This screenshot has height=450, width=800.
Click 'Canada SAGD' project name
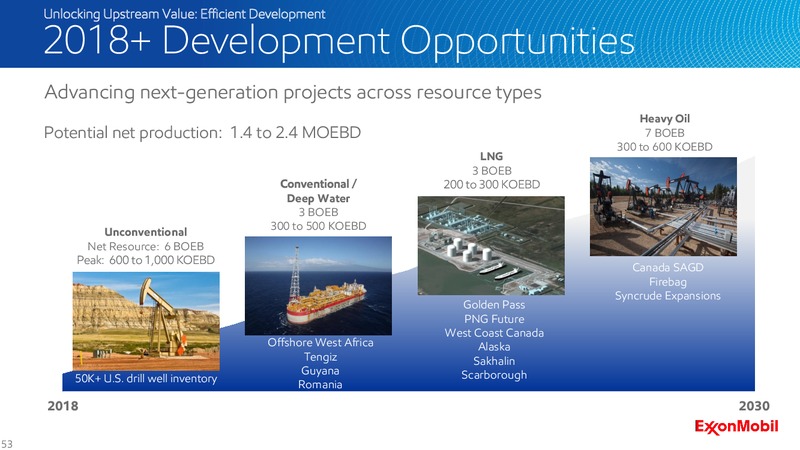(x=667, y=267)
